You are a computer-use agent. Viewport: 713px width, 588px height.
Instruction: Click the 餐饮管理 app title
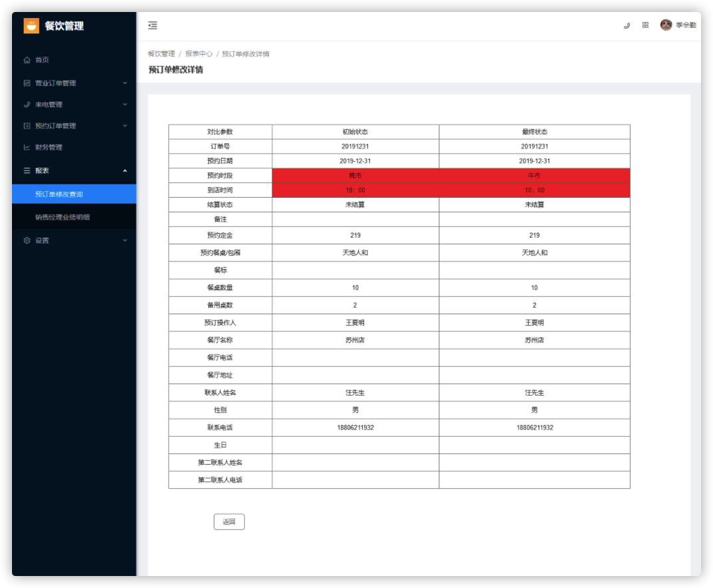64,26
